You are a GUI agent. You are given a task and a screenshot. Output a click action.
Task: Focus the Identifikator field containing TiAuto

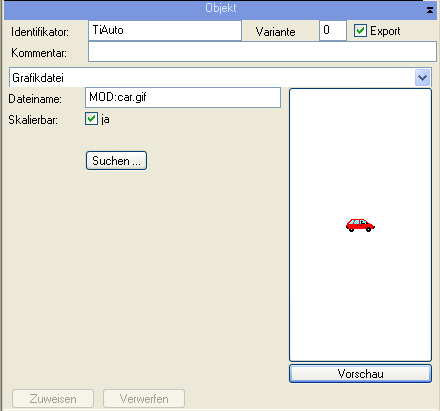point(165,31)
